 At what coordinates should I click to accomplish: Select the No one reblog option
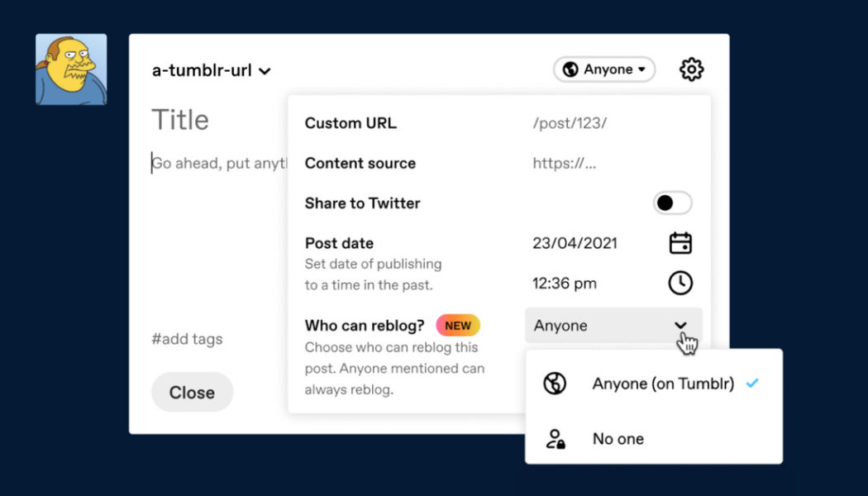point(618,438)
